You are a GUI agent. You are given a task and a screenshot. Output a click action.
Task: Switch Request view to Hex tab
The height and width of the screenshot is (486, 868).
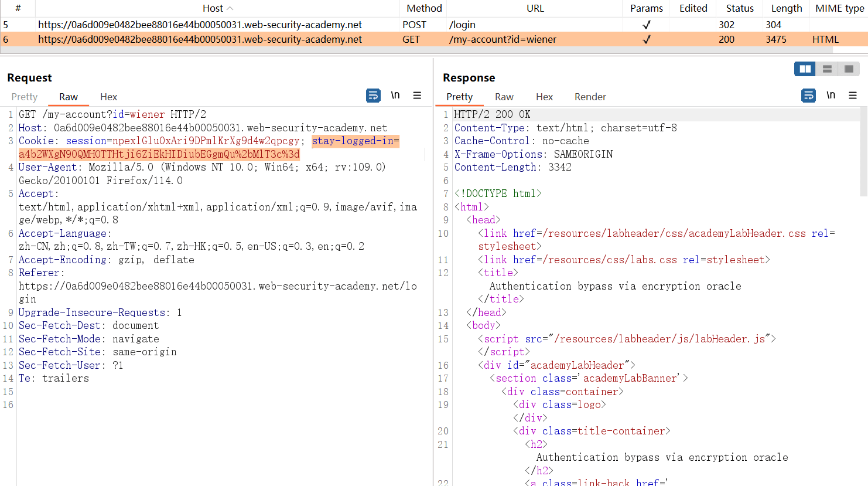(108, 97)
